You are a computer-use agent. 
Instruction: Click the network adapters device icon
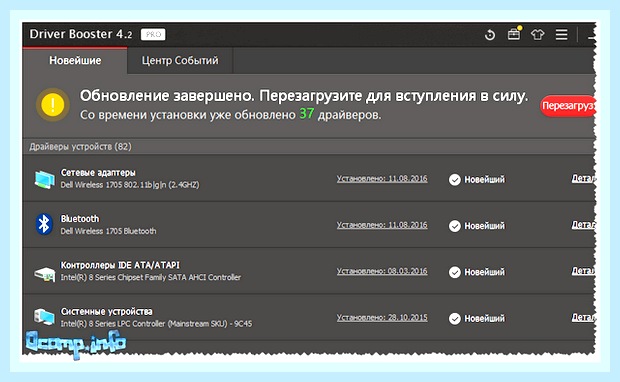pos(44,180)
